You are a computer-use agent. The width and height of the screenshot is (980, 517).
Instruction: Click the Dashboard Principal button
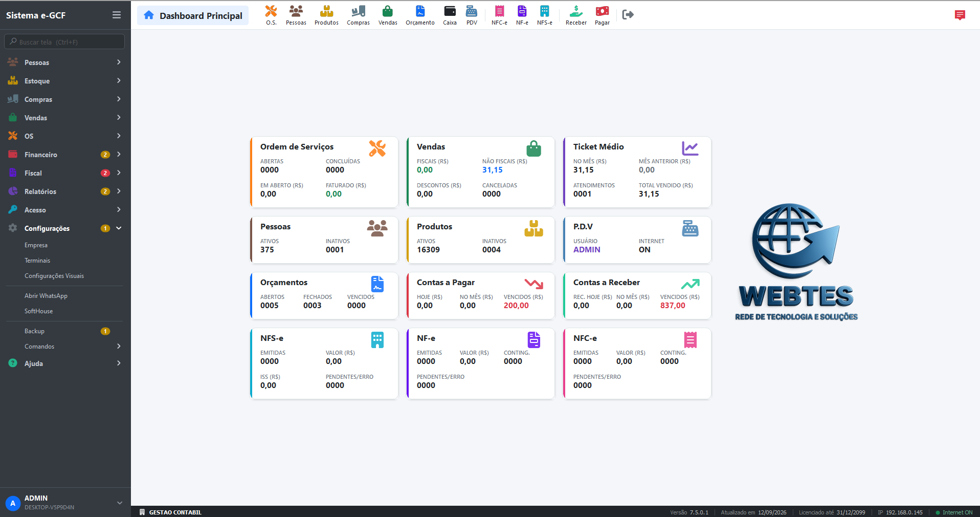click(x=193, y=15)
